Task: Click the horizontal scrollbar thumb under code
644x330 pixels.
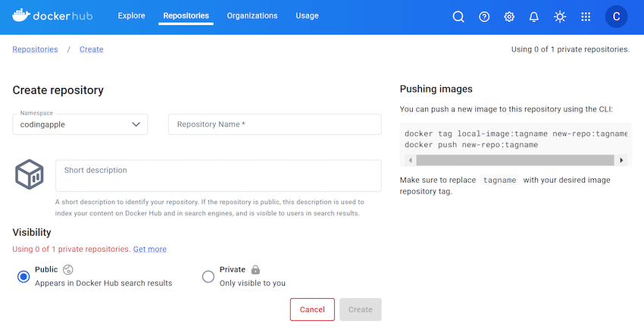Action: tap(515, 160)
